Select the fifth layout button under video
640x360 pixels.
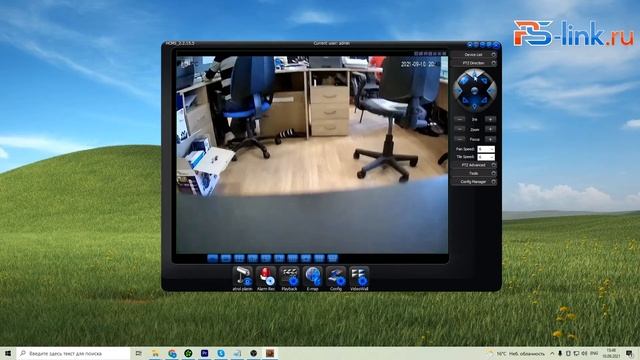pyautogui.click(x=266, y=258)
